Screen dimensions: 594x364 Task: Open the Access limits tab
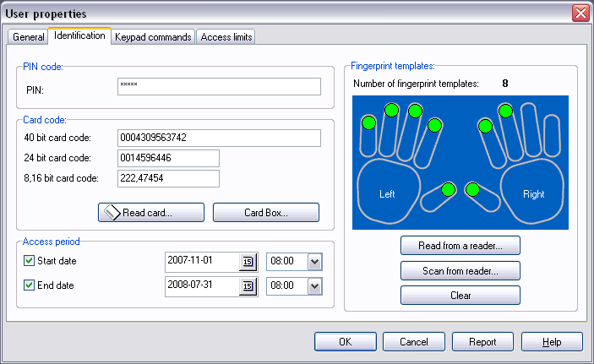pos(226,37)
